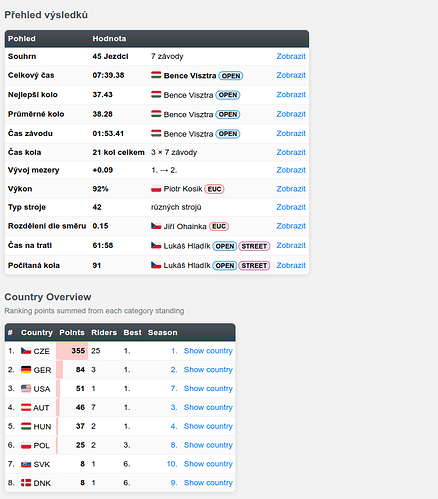Open Zobrazit link for Typ stroje row
The image size is (438, 499).
pyautogui.click(x=291, y=207)
